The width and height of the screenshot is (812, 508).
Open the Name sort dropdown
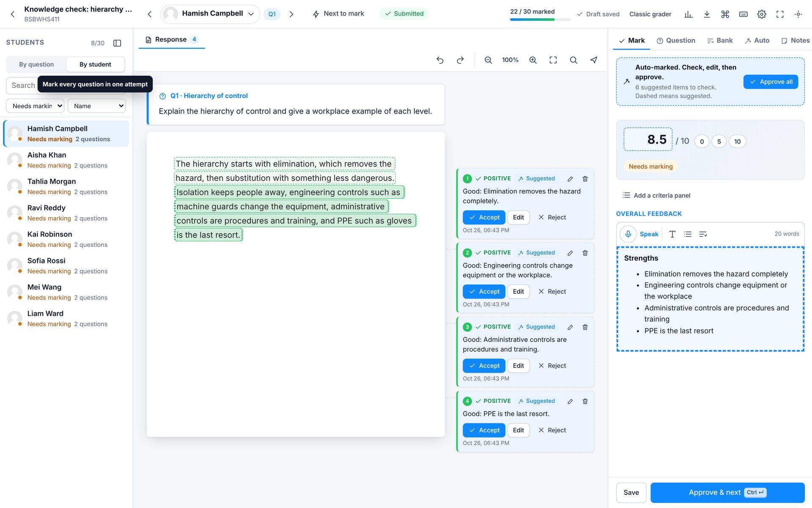click(x=96, y=106)
